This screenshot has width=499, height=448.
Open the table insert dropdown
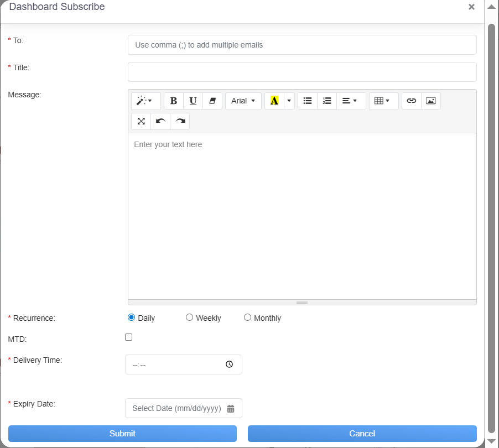pyautogui.click(x=383, y=101)
